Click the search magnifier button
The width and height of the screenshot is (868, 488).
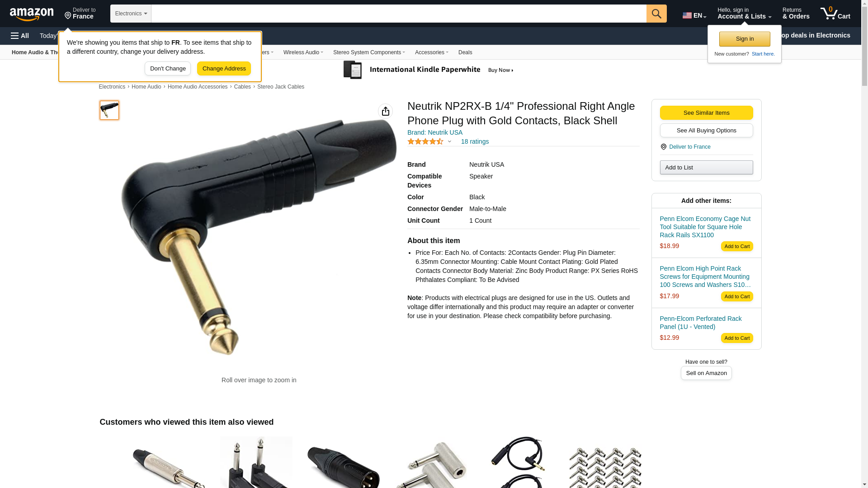click(656, 14)
